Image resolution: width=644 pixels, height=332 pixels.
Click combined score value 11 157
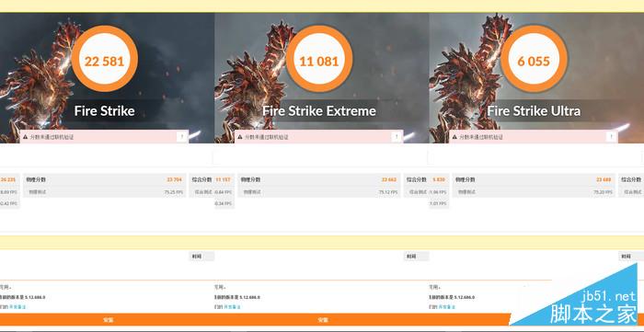223,179
